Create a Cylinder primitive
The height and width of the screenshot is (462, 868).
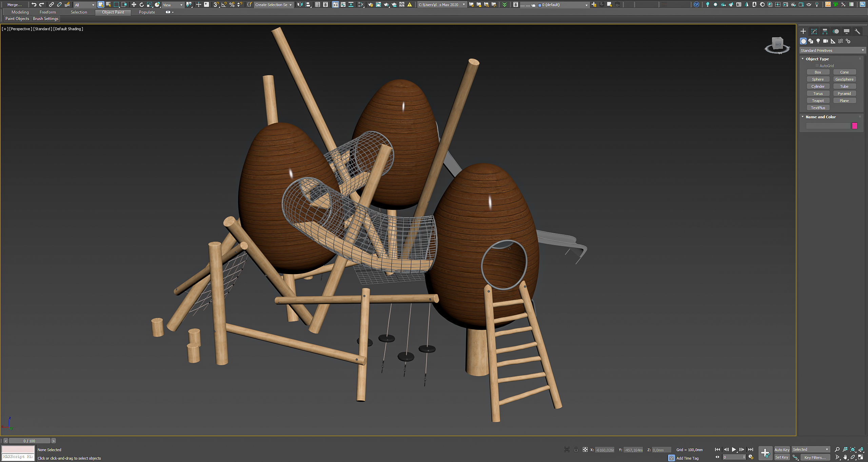[818, 86]
